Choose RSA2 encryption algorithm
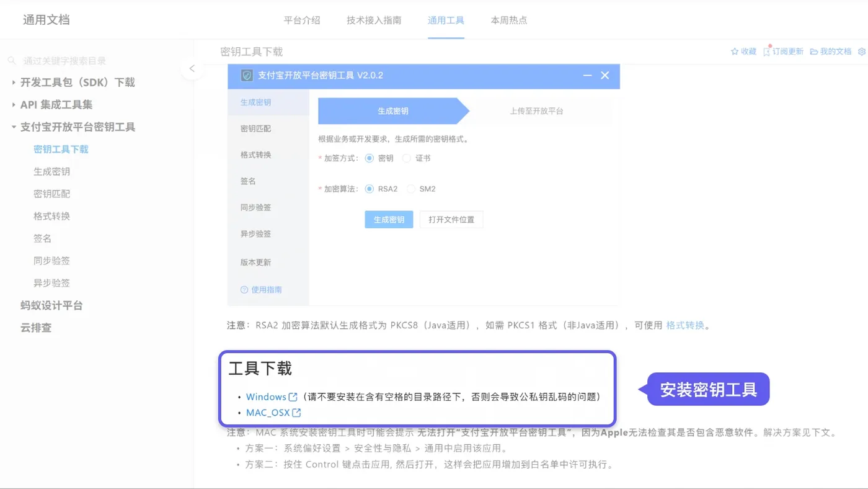 [x=370, y=189]
